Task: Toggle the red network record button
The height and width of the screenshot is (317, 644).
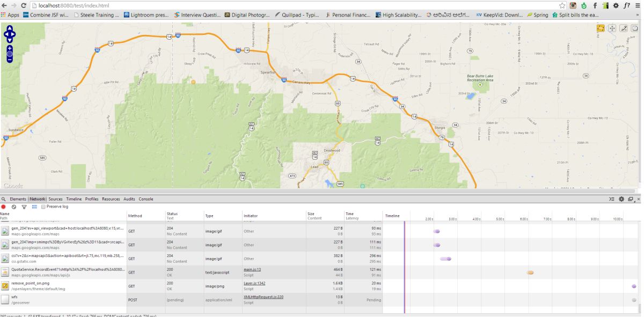Action: tap(4, 207)
